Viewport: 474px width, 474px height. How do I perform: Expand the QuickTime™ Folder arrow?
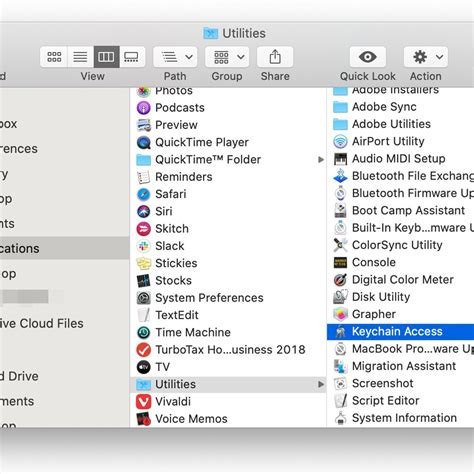coord(321,160)
